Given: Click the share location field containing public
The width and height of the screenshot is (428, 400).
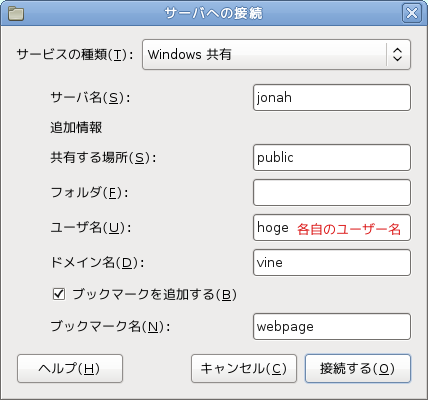Looking at the screenshot, I should [332, 158].
